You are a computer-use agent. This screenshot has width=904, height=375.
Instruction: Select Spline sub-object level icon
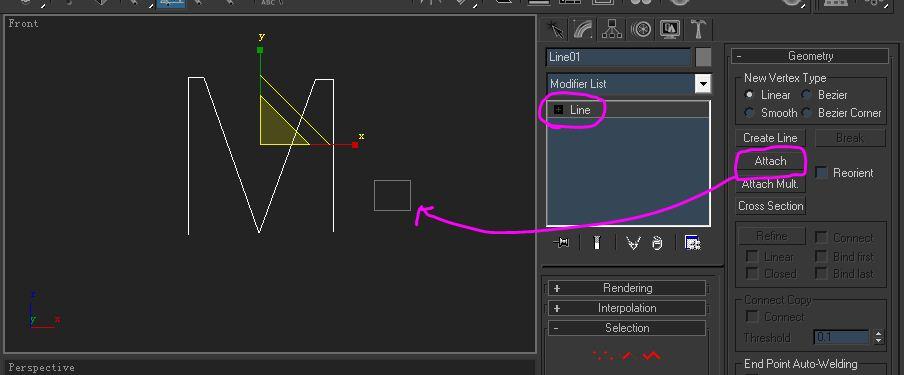click(x=652, y=356)
